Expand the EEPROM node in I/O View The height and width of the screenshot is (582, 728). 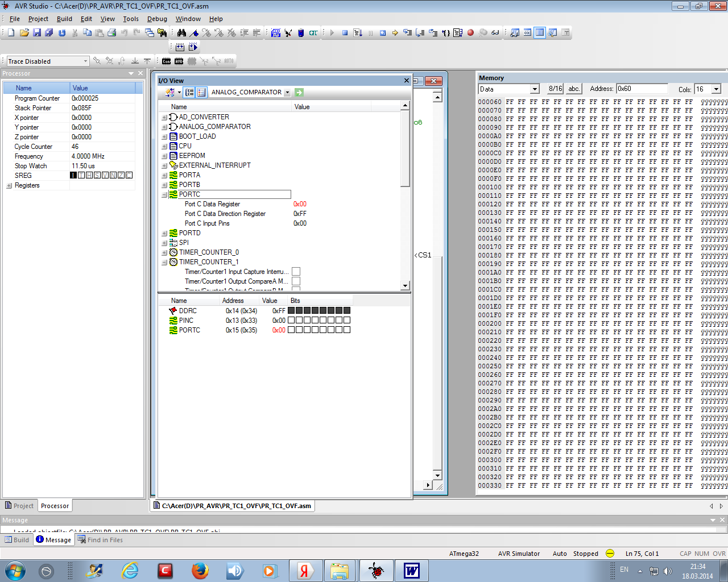(164, 156)
